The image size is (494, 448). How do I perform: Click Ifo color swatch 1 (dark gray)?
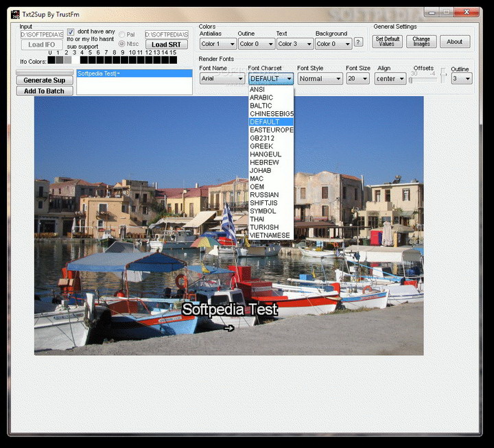tap(60, 60)
